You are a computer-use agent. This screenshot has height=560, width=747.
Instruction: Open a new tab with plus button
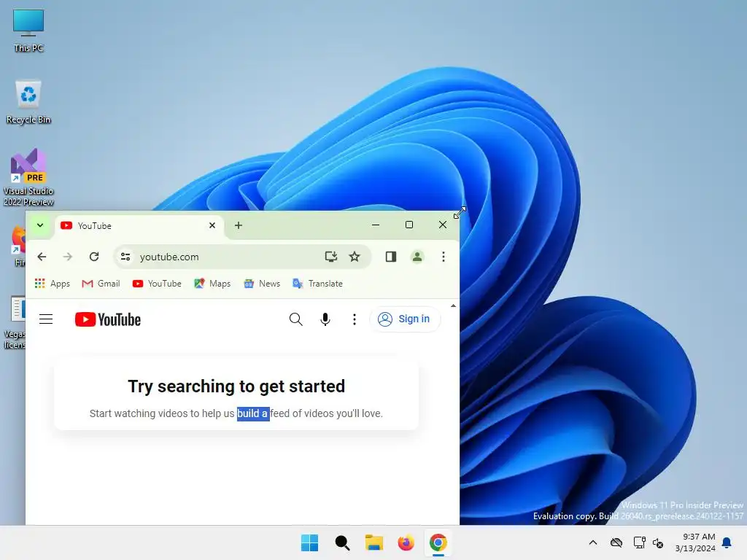pyautogui.click(x=239, y=225)
